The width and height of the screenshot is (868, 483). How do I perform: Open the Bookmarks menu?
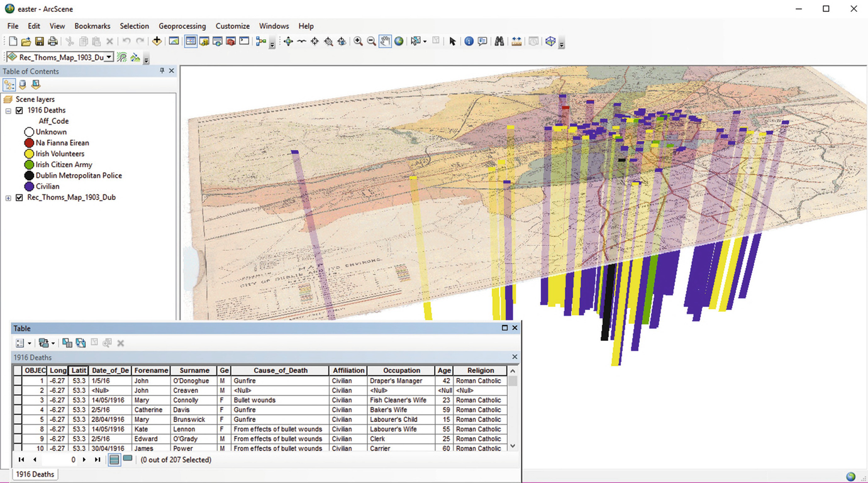click(x=92, y=26)
